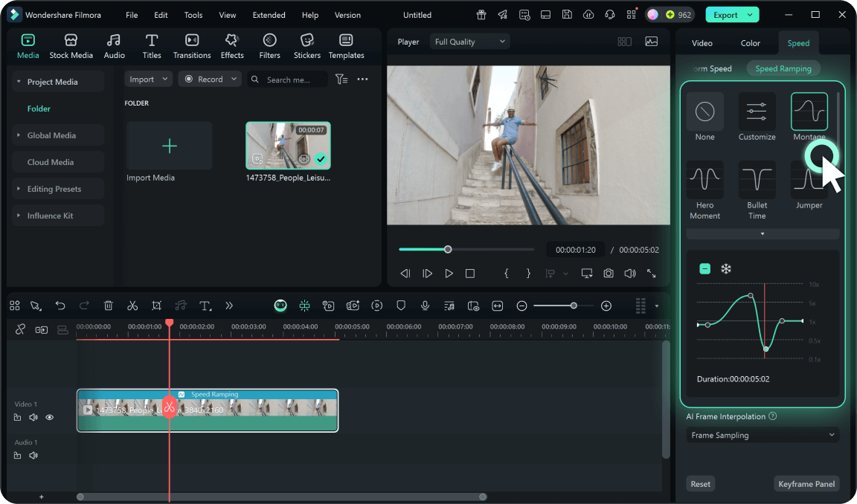This screenshot has height=504, width=857.
Task: Toggle Video 1 track visibility eye
Action: coord(49,417)
